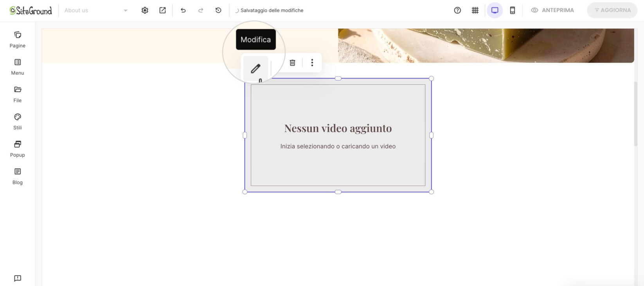
Task: Toggle the grid overlay icon
Action: [475, 11]
